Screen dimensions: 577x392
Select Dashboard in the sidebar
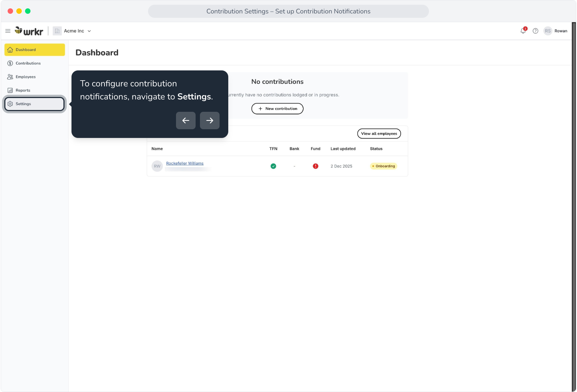point(34,50)
